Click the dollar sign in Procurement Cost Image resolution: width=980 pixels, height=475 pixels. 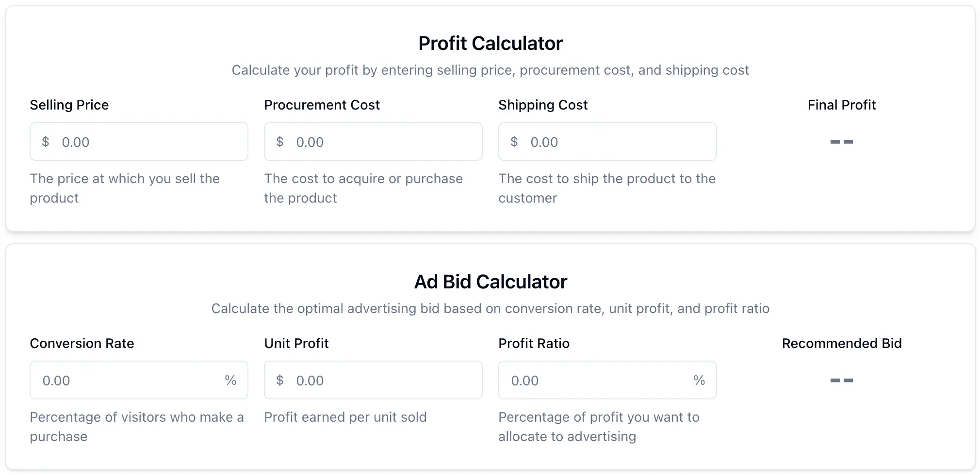(280, 142)
